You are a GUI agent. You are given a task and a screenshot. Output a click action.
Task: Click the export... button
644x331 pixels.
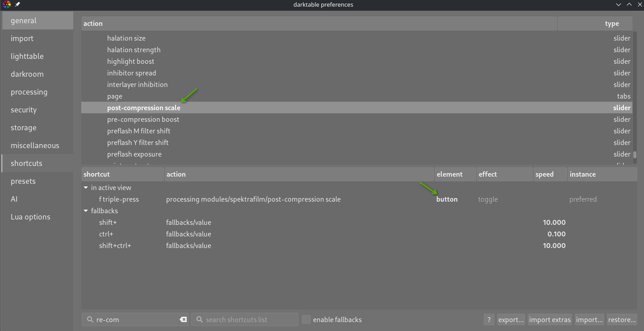click(x=511, y=319)
